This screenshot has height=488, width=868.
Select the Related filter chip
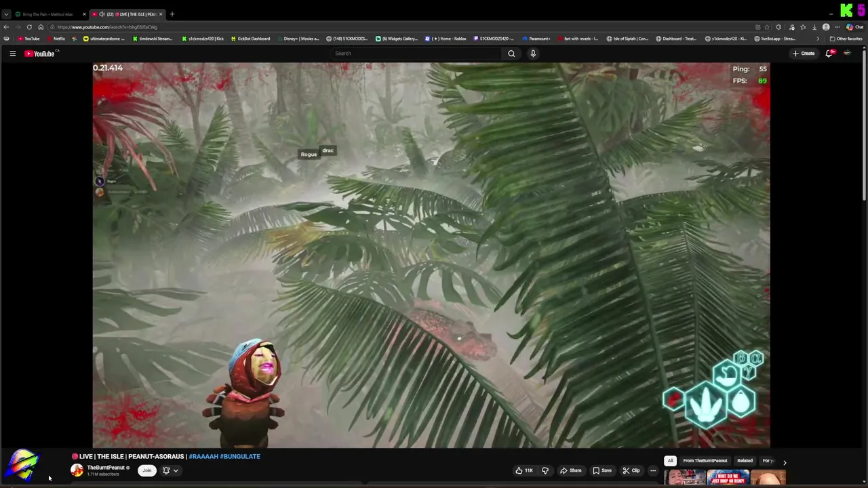pos(745,461)
